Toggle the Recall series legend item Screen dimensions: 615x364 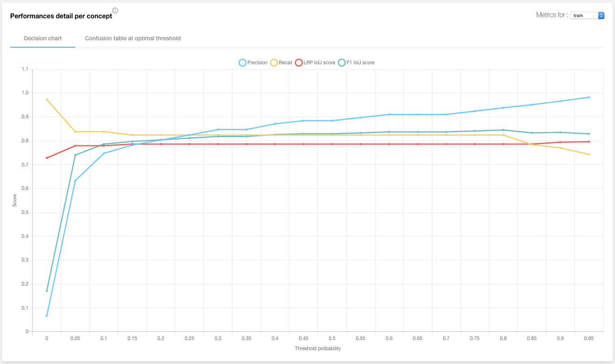[281, 63]
